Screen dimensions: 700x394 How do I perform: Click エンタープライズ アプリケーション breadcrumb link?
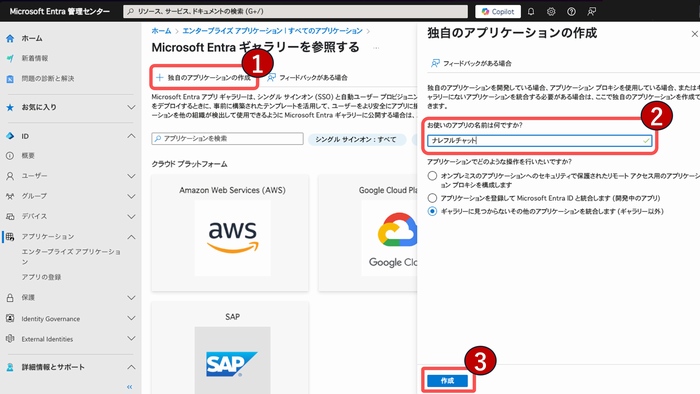272,31
